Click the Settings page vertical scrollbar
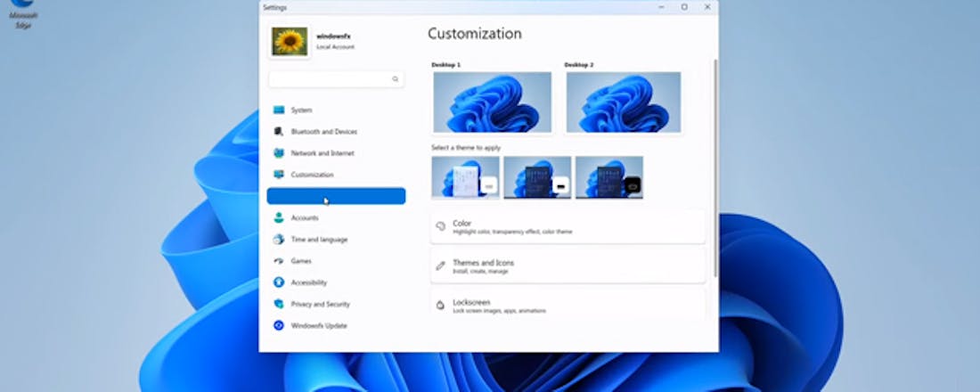The width and height of the screenshot is (980, 392). [x=715, y=168]
